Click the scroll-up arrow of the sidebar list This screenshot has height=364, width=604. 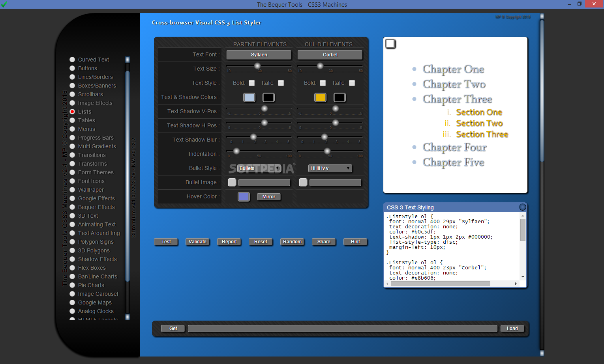128,60
